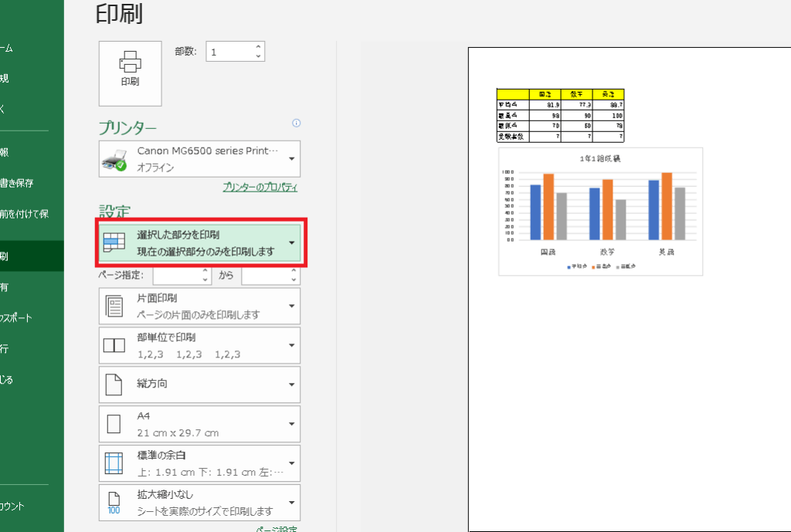Click the score table in print preview

[x=561, y=116]
